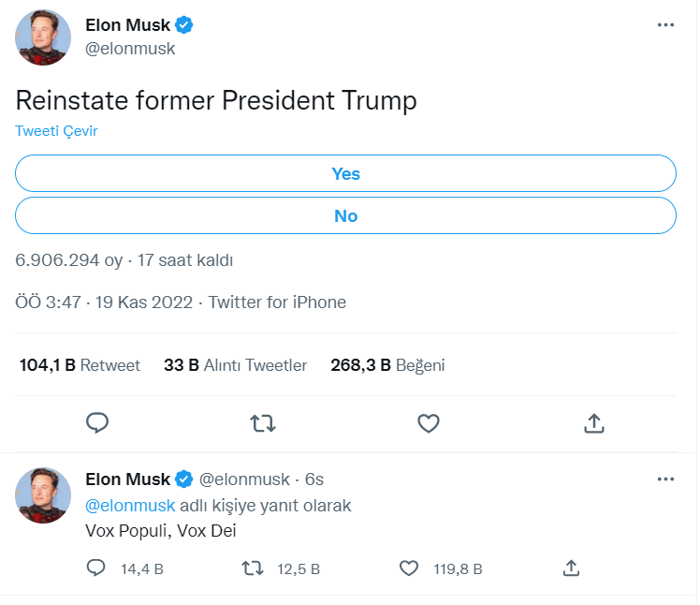View the 268,3 B Beğeni list
The width and height of the screenshot is (700, 605).
(387, 365)
